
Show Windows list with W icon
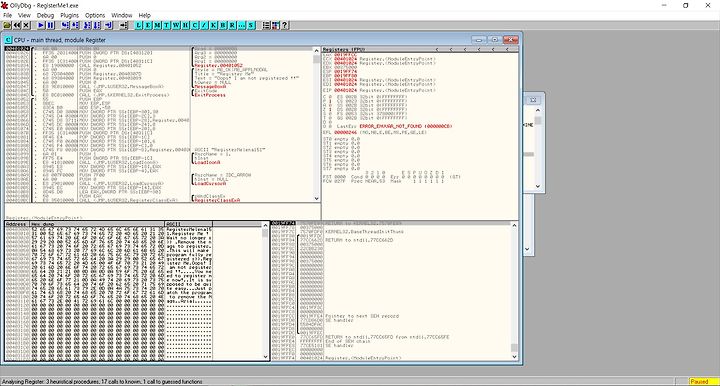pos(176,25)
